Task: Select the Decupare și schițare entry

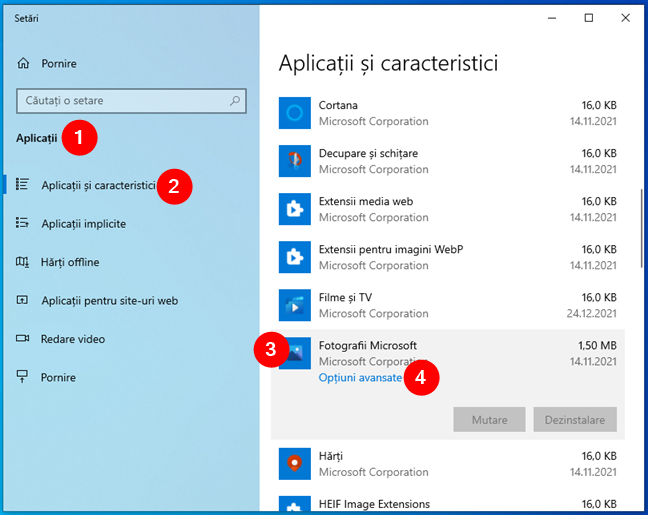Action: [448, 161]
